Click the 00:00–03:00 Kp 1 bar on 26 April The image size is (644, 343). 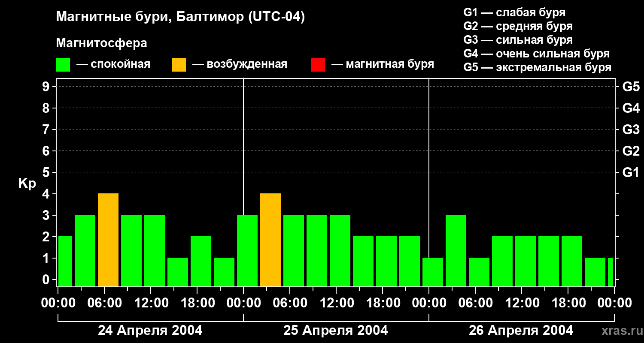pyautogui.click(x=433, y=272)
